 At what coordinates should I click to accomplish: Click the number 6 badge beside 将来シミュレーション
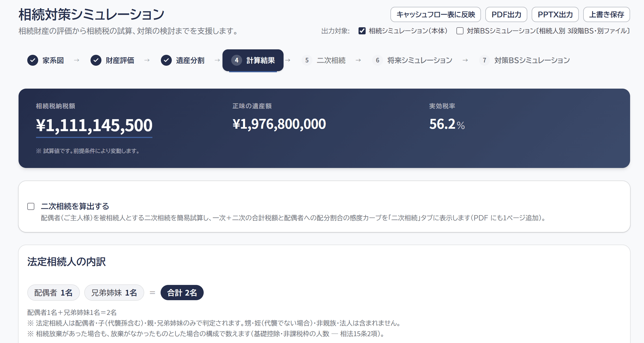click(x=378, y=60)
